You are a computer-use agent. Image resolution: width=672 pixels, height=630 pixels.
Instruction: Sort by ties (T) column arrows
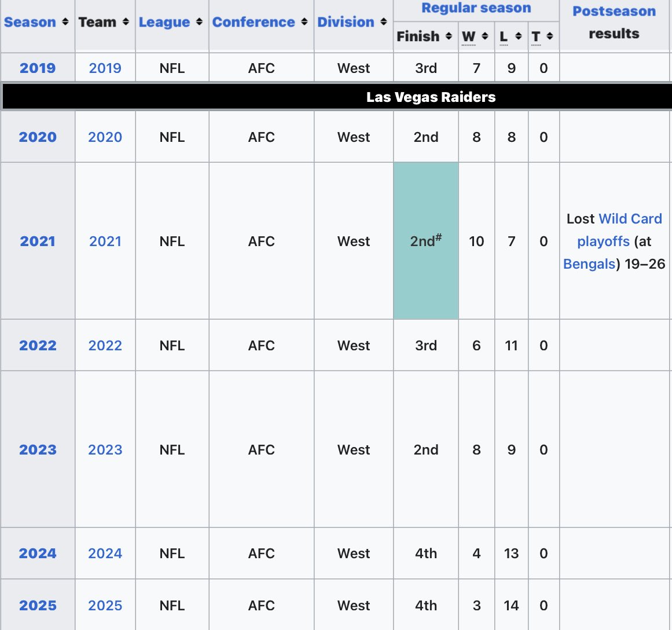point(549,36)
